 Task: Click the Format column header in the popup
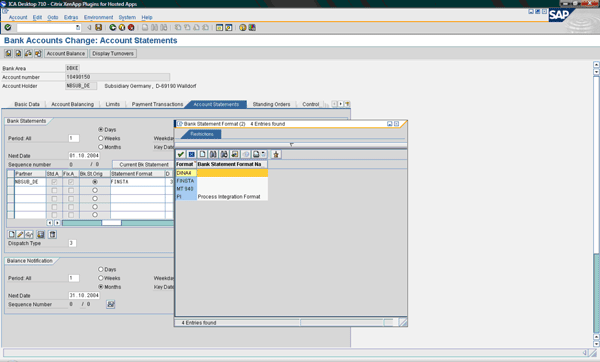tap(186, 164)
